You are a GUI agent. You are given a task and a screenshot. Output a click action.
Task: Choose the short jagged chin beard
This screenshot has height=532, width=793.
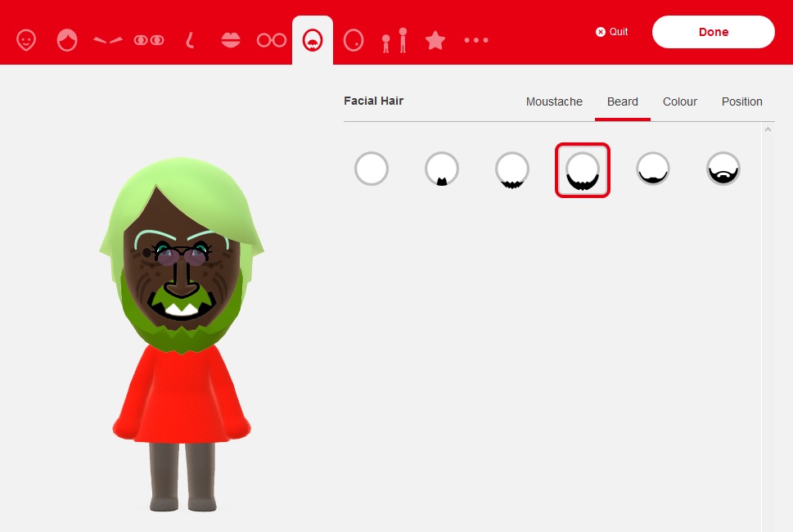(x=512, y=169)
